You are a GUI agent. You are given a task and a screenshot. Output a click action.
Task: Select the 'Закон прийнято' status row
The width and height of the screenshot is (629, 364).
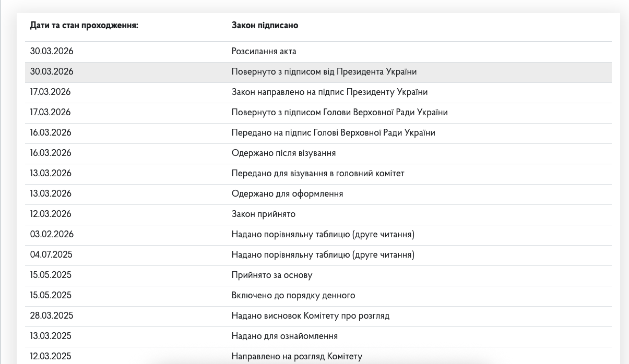point(263,214)
